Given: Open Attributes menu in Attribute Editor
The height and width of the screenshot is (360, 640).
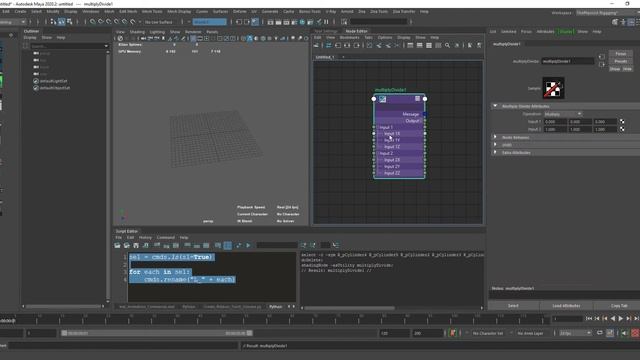Looking at the screenshot, I should tap(545, 31).
